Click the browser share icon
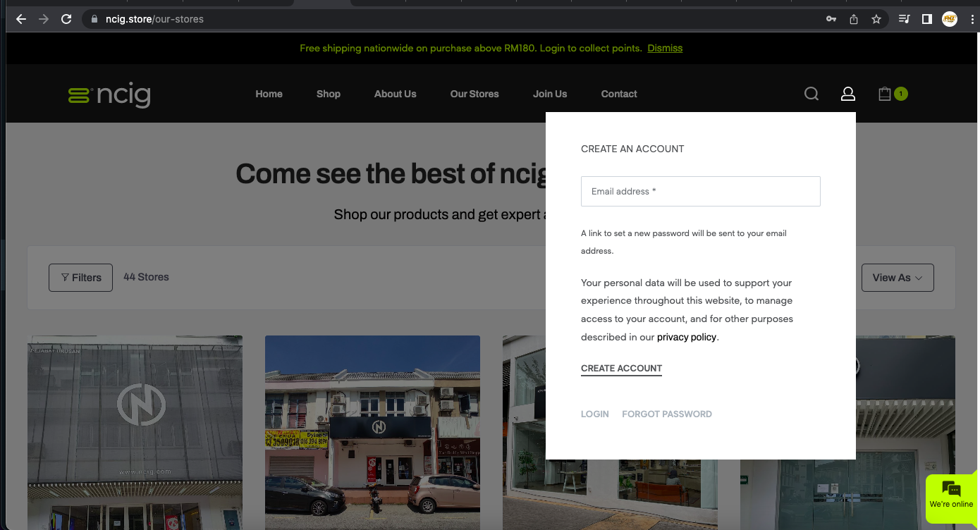Viewport: 980px width, 530px height. [854, 19]
